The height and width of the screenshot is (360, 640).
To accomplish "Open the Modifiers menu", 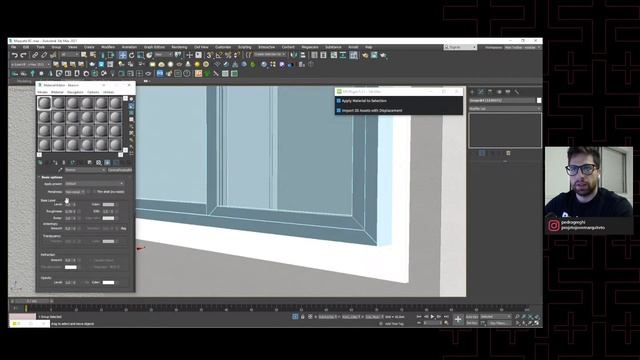I will [x=108, y=47].
